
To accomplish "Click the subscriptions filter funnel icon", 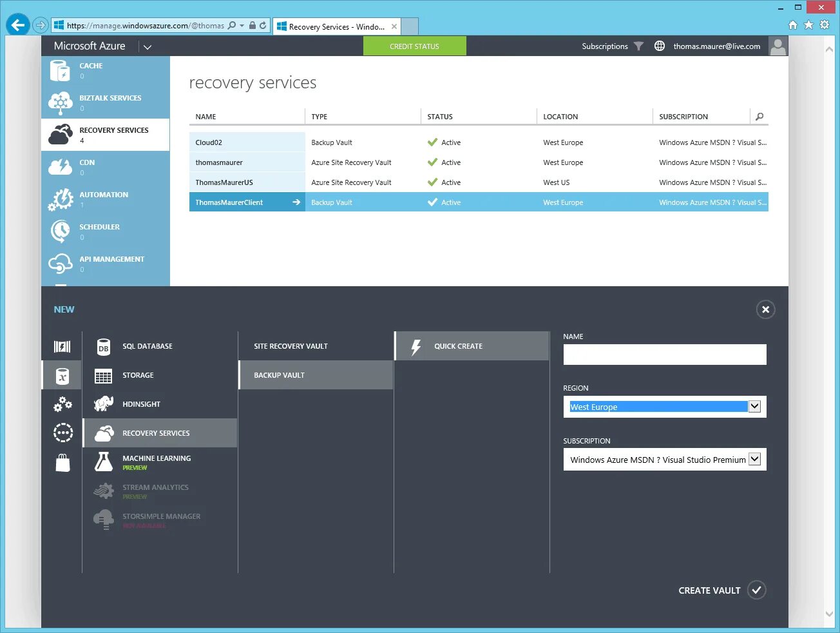I will (638, 46).
